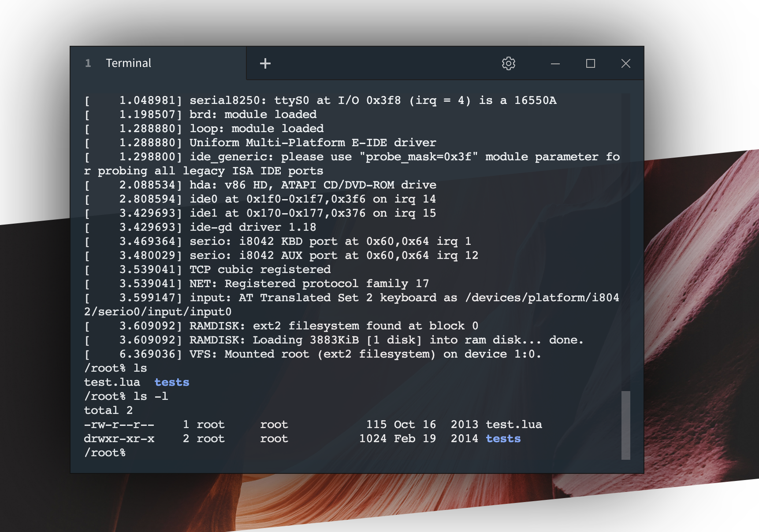Image resolution: width=759 pixels, height=532 pixels.
Task: Minimize the Terminal window
Action: click(x=555, y=63)
